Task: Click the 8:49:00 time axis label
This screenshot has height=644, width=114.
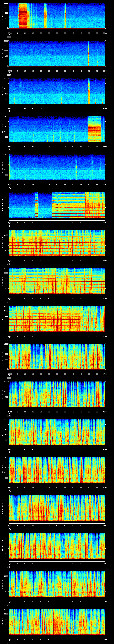Action: [x=9, y=487]
